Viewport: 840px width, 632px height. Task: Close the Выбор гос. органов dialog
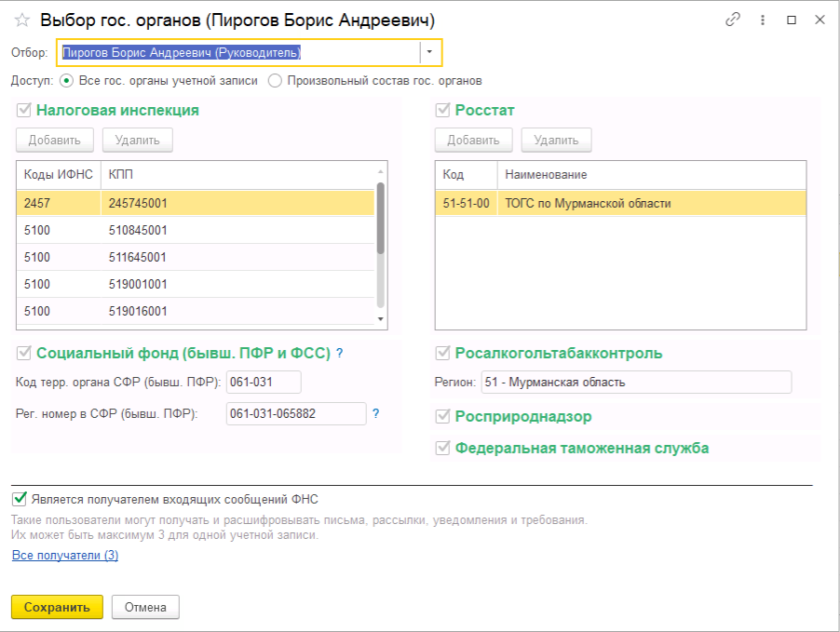[x=820, y=20]
